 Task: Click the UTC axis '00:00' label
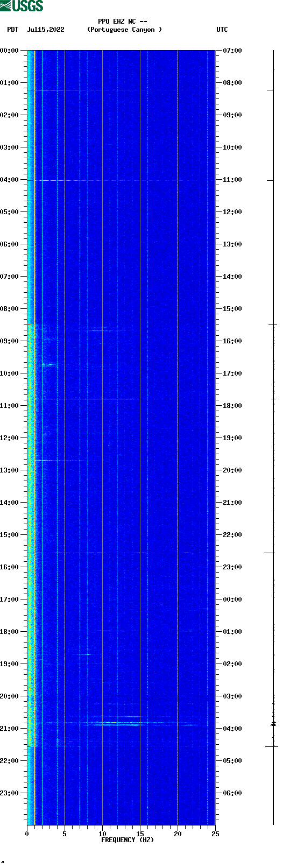coord(232,599)
